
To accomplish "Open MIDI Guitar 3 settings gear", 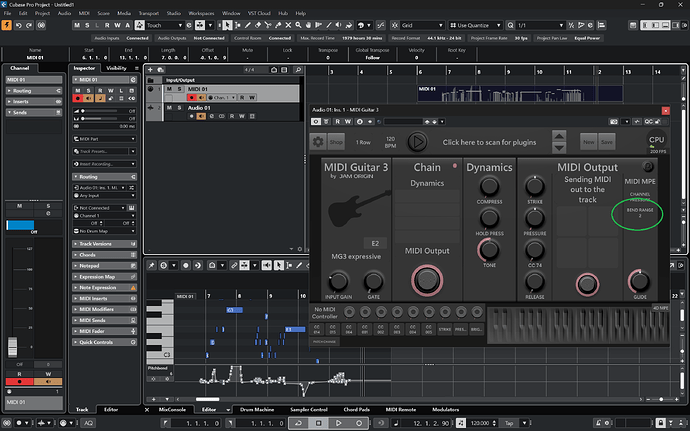I will coord(318,142).
